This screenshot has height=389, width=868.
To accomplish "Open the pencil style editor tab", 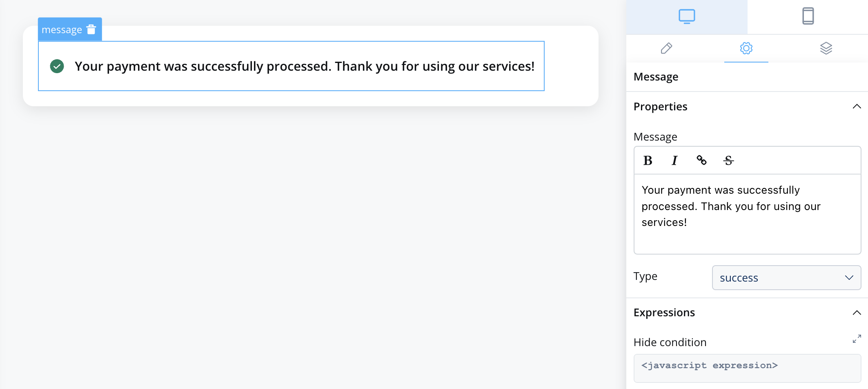I will coord(666,48).
